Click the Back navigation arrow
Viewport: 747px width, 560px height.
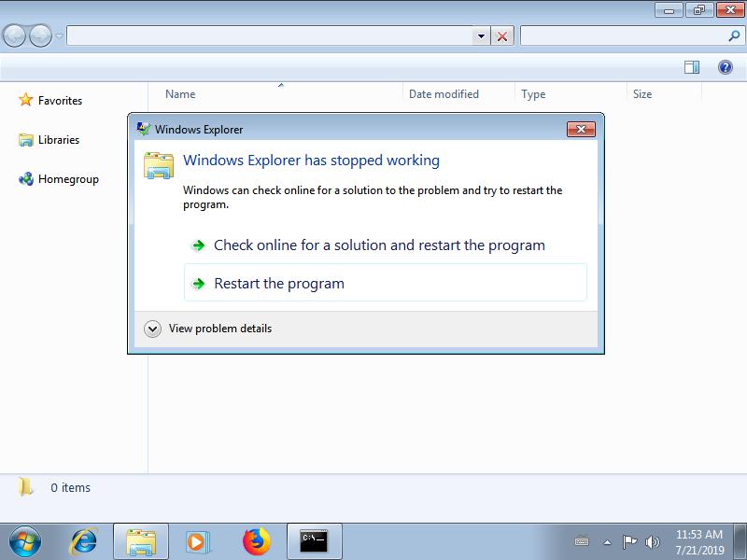[x=14, y=35]
